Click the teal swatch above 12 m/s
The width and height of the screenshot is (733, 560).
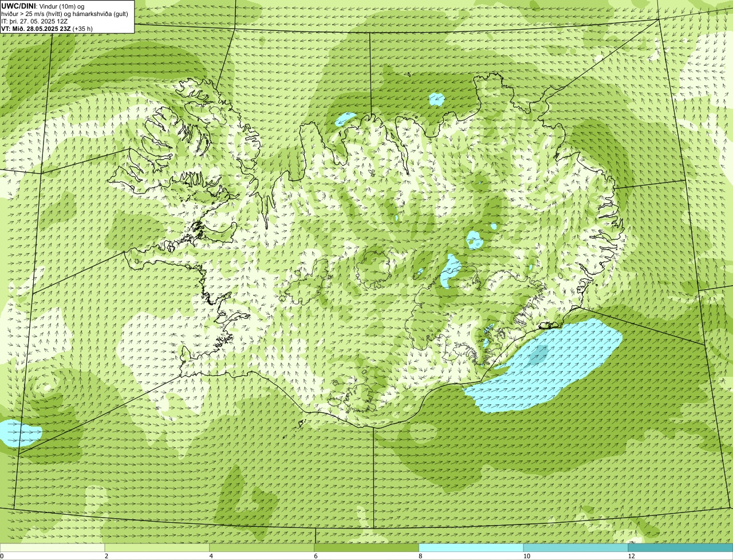pyautogui.click(x=680, y=547)
